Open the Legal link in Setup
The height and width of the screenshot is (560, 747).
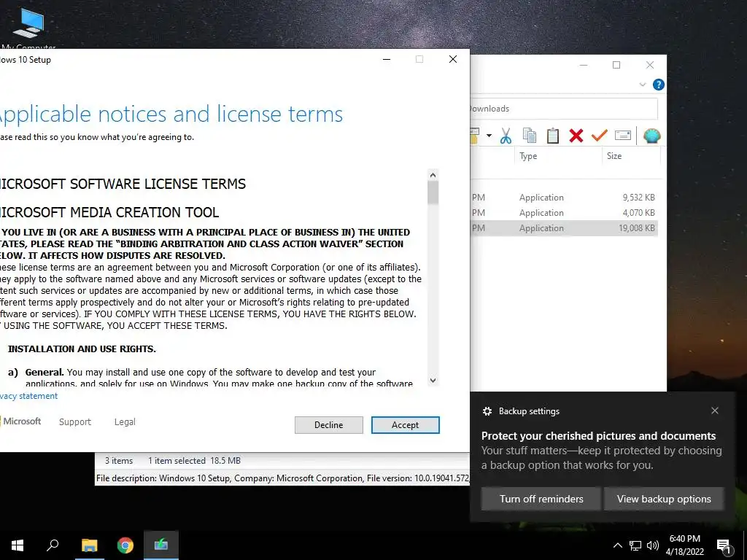tap(125, 422)
